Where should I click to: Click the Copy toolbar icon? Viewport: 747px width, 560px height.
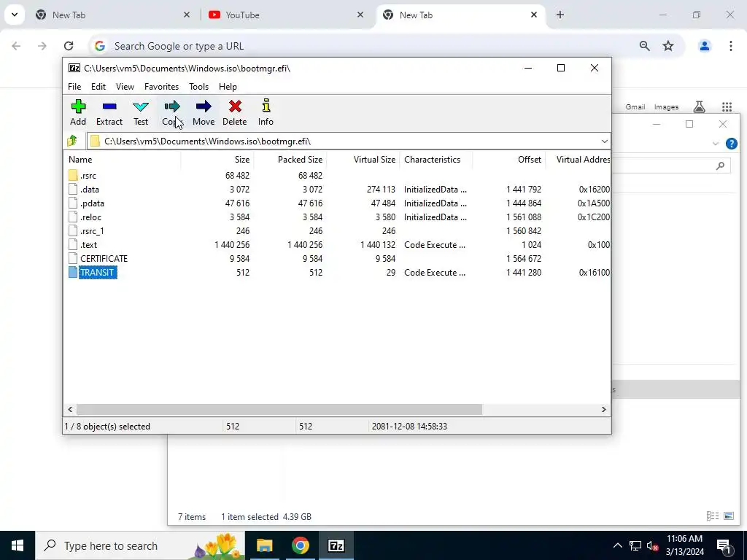coord(172,112)
